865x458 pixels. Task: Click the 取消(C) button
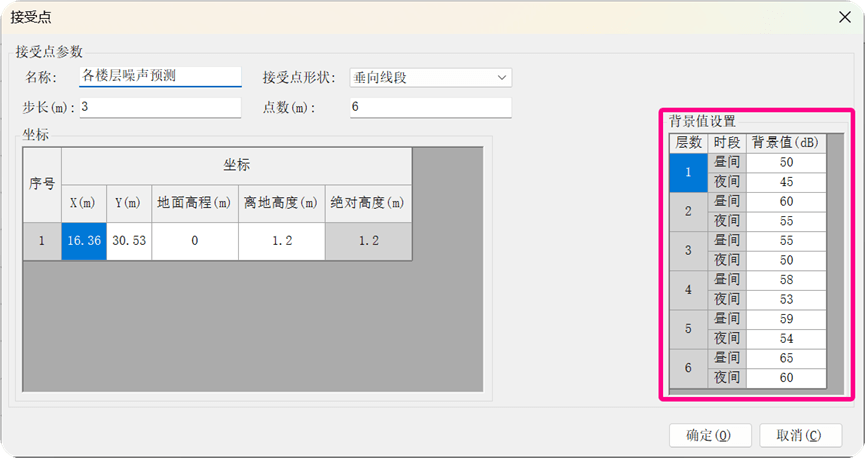click(800, 435)
